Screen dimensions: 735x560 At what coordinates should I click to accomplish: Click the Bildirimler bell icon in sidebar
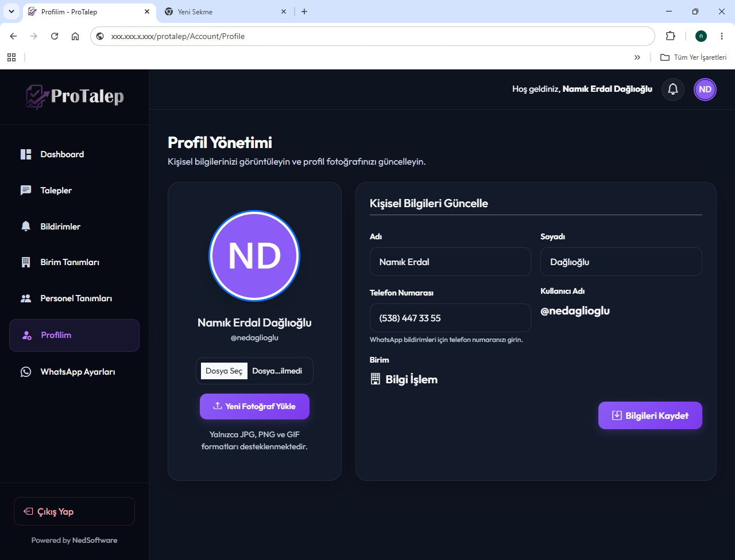[26, 227]
